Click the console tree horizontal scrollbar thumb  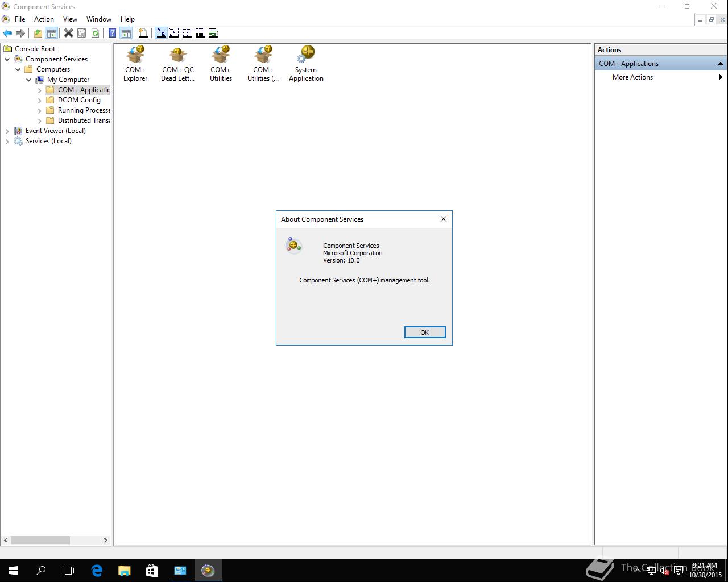click(40, 540)
